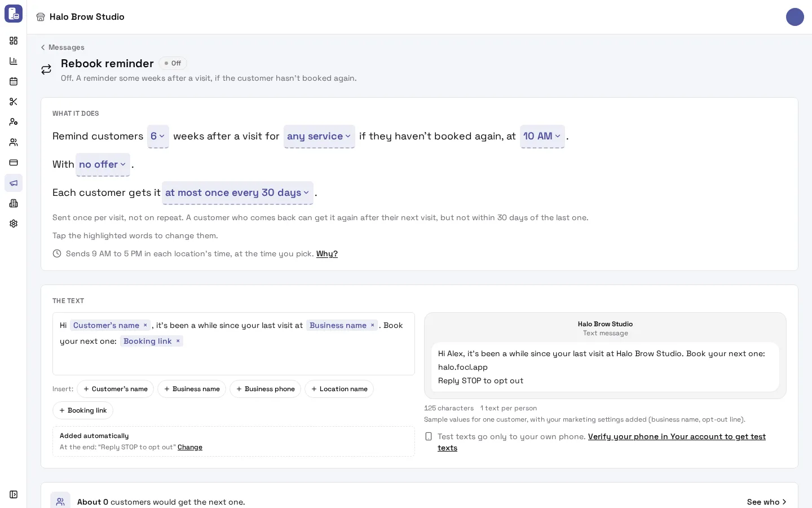The image size is (812, 508).
Task: Click the app logo icon
Action: 14,14
